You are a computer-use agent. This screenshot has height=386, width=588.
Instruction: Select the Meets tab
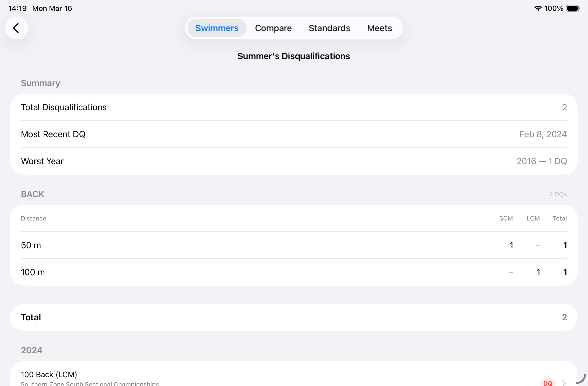pos(379,28)
